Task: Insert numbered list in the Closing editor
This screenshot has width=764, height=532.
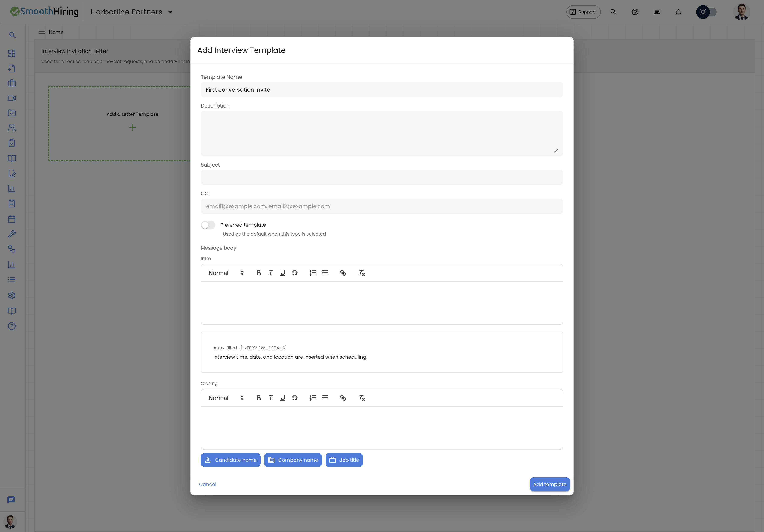Action: pos(313,398)
